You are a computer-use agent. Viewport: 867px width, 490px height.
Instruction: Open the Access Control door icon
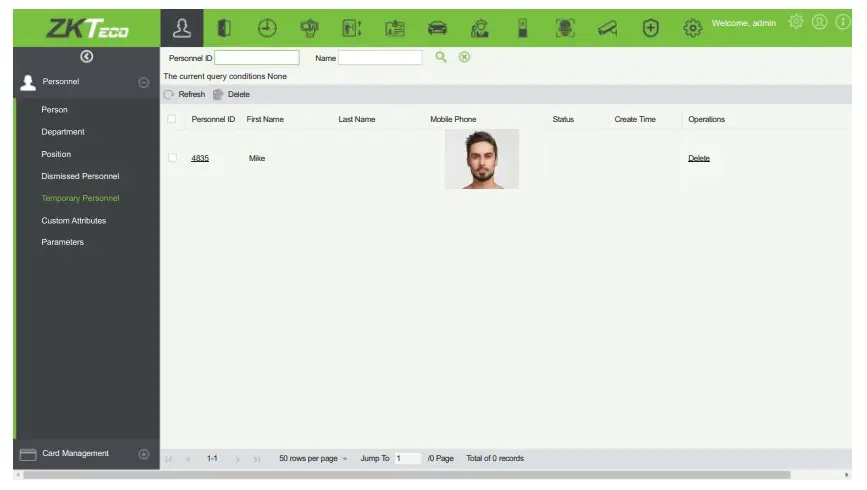[x=224, y=28]
